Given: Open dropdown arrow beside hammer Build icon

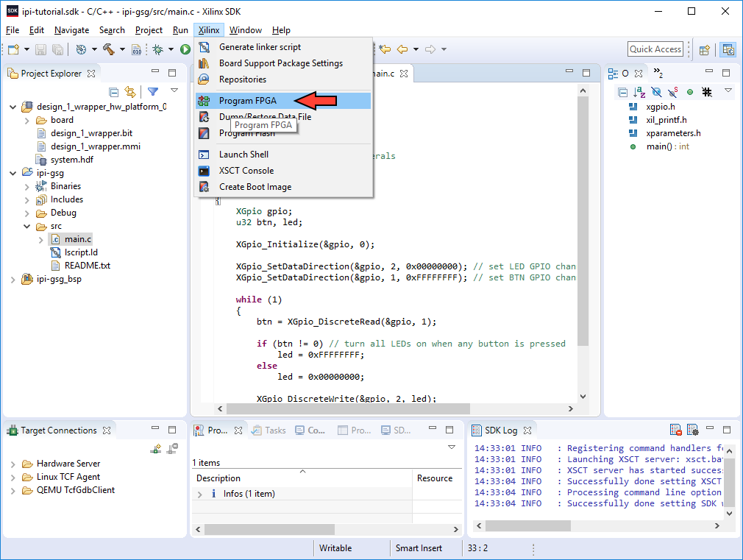Looking at the screenshot, I should coord(122,49).
